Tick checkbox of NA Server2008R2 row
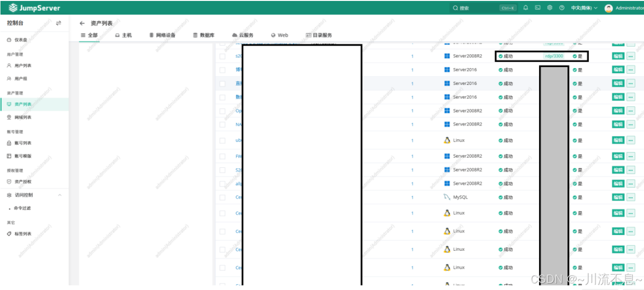 (223, 124)
